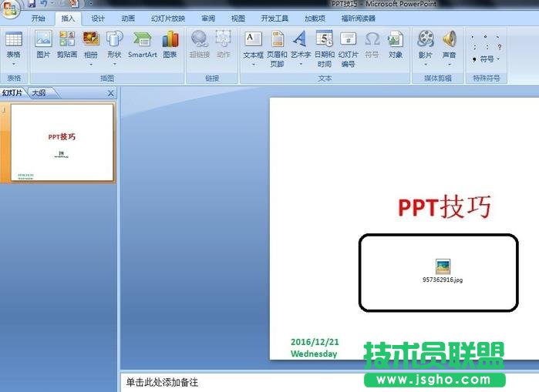Expand the 声音 dropdown arrow

point(450,65)
